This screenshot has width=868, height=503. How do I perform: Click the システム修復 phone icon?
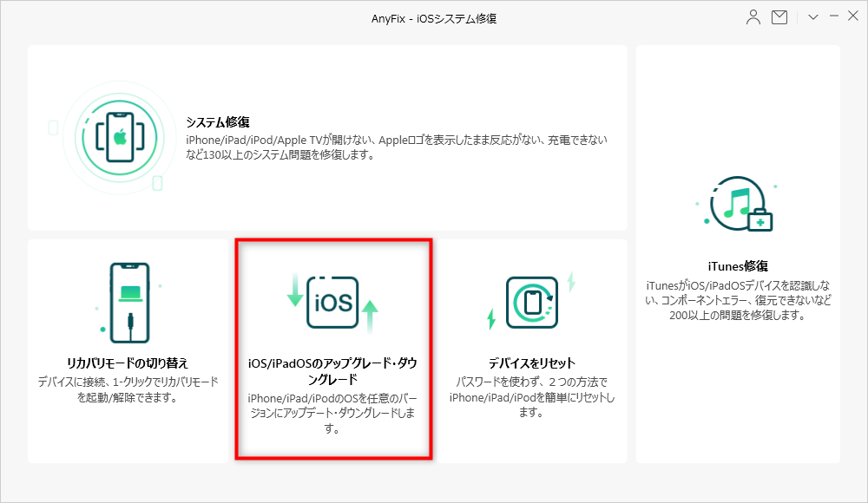120,137
